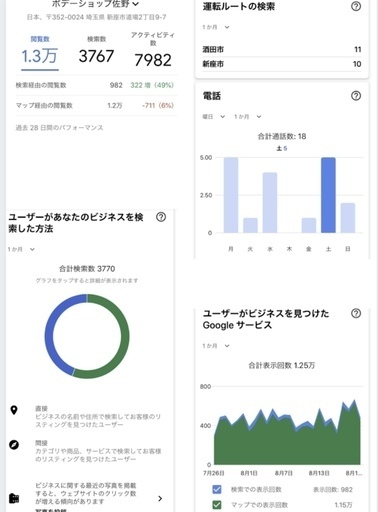The width and height of the screenshot is (378, 512).
Task: Open the ビジネスに関する最近の写真を掲載 tip
Action: (86, 494)
